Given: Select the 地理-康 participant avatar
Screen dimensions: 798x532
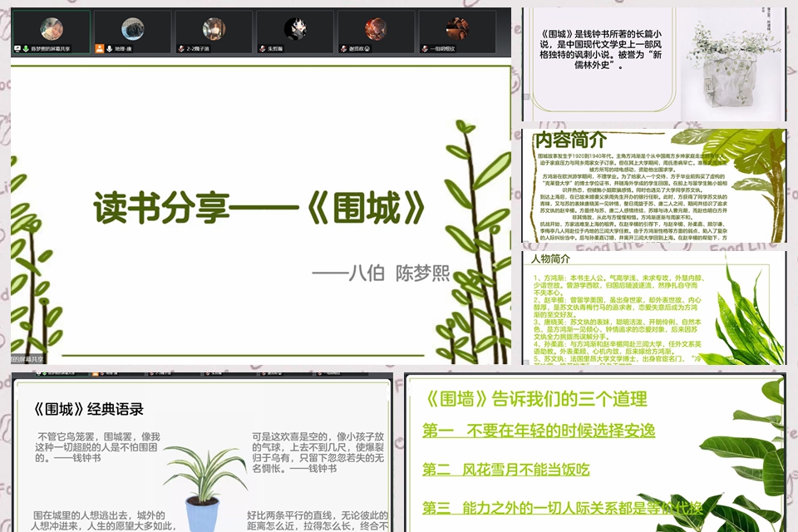Looking at the screenshot, I should tap(133, 29).
